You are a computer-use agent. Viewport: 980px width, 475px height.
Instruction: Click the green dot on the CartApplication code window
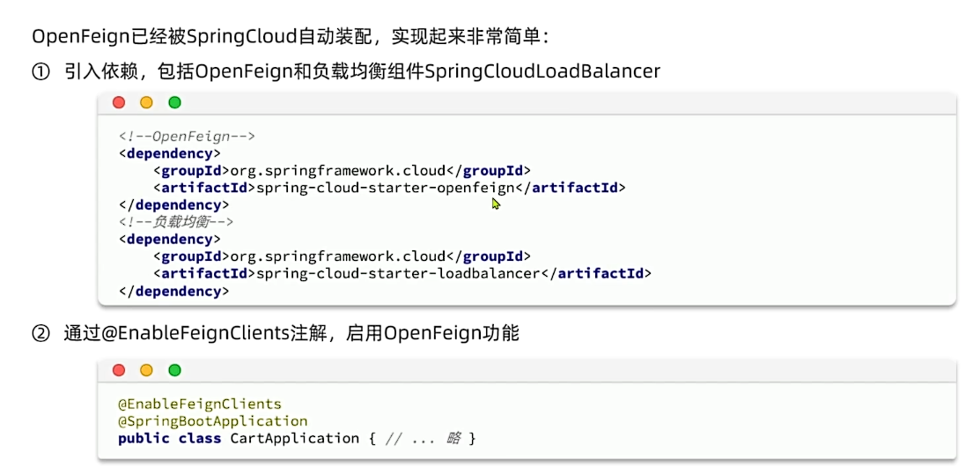(x=174, y=370)
